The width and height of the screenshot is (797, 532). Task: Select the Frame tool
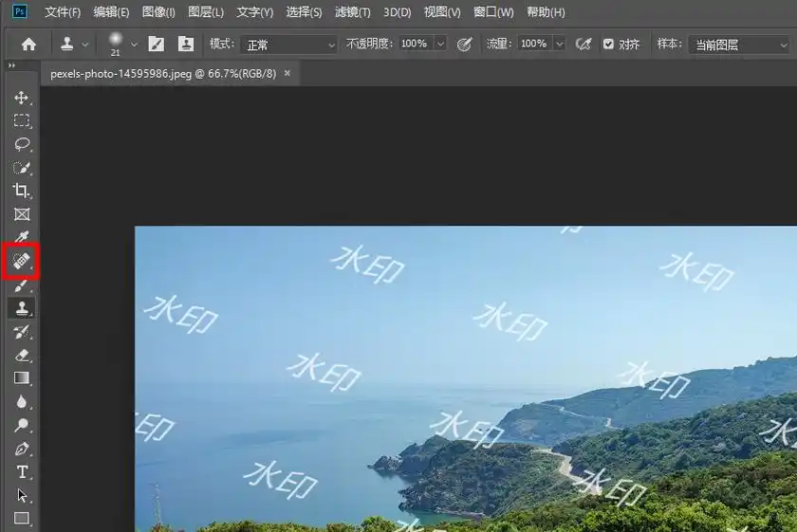[x=21, y=214]
